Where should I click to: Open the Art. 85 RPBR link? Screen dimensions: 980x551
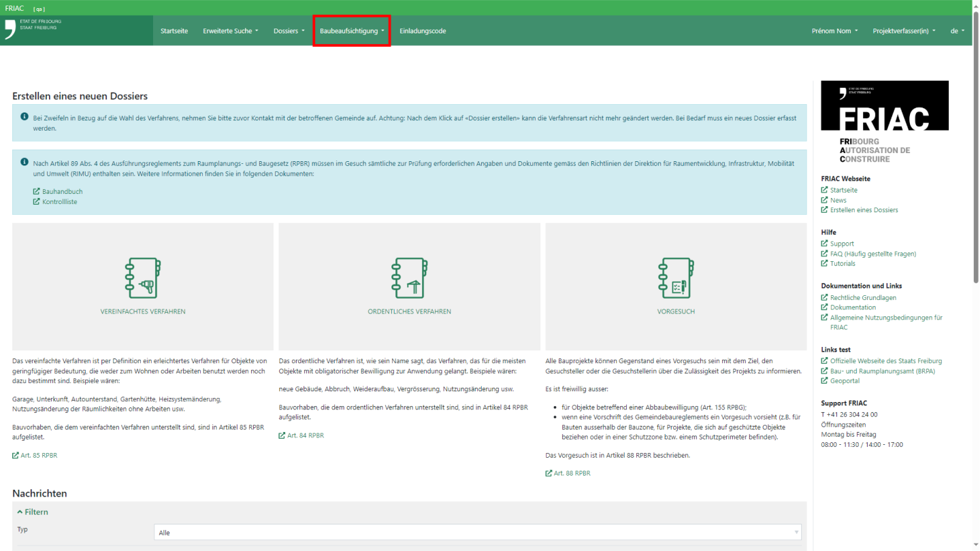(39, 456)
